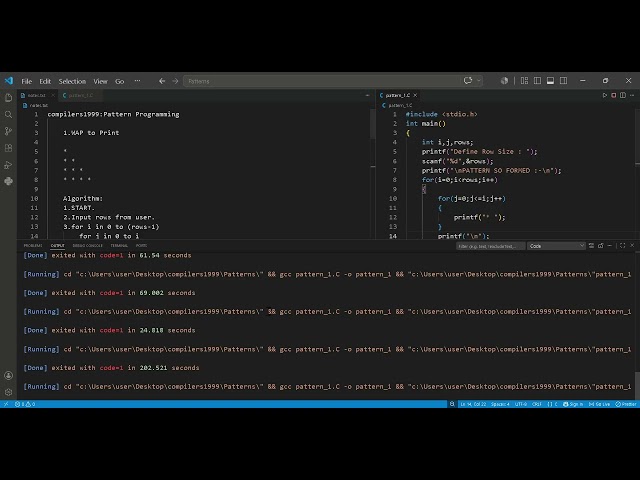Toggle the Primary Side Bar
This screenshot has height=480, width=640.
(538, 81)
